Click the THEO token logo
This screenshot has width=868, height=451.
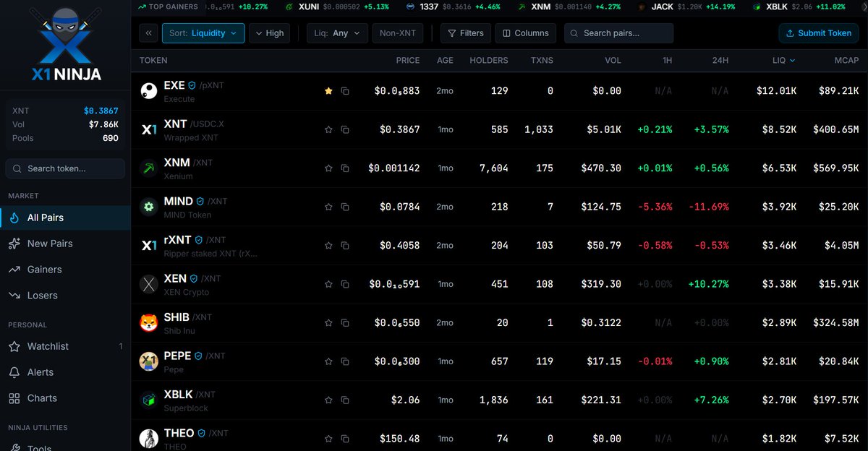(148, 439)
